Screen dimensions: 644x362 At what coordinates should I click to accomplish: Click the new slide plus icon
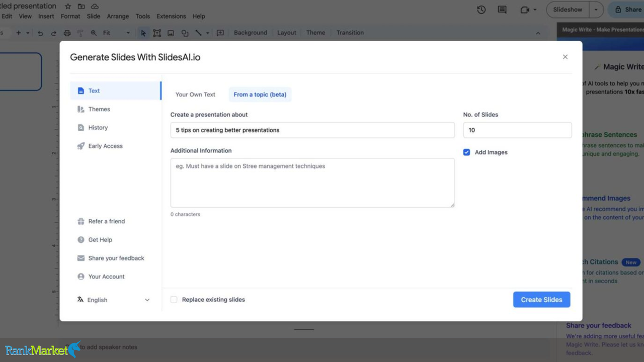18,33
